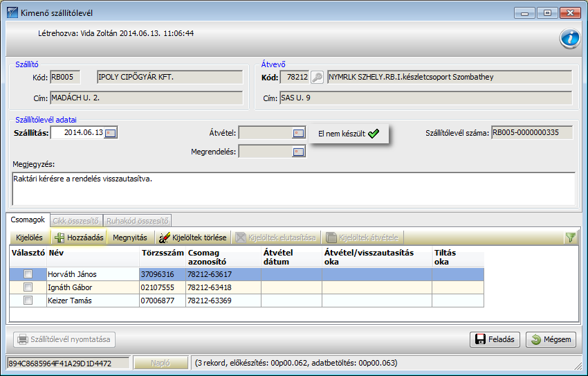
Task: Click Szállítólevél nyomtatása print button
Action: 64,339
